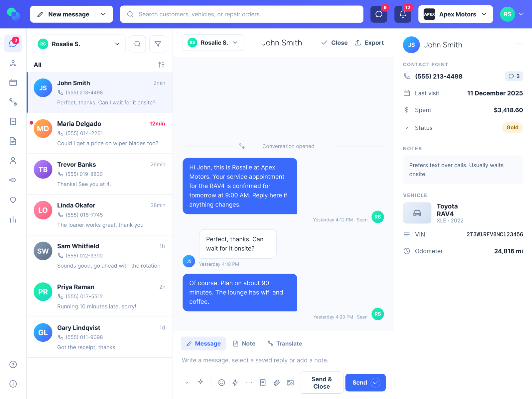
Task: Open the favorites heart sidebar icon
Action: (x=13, y=200)
